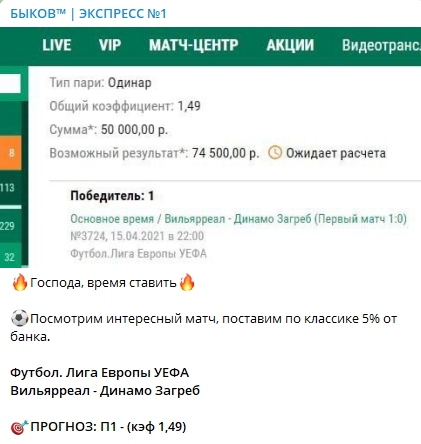Click the clock icon beside Ожидает расчета
Image resolution: width=421 pixels, height=444 pixels.
[x=275, y=153]
